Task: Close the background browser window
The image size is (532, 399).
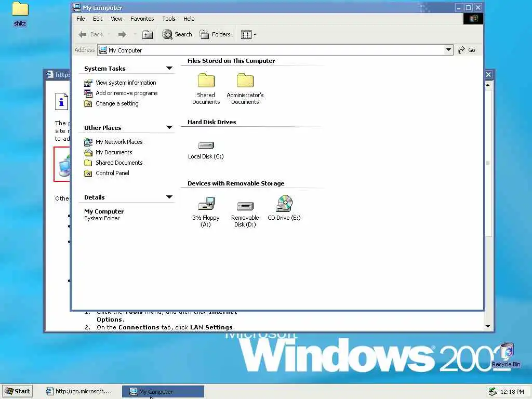Action: (x=488, y=74)
